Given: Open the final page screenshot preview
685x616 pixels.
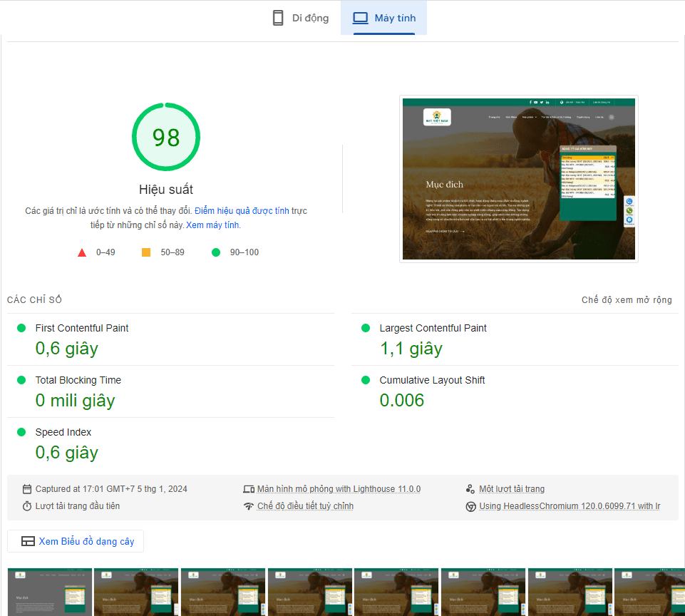Looking at the screenshot, I should pos(518,179).
